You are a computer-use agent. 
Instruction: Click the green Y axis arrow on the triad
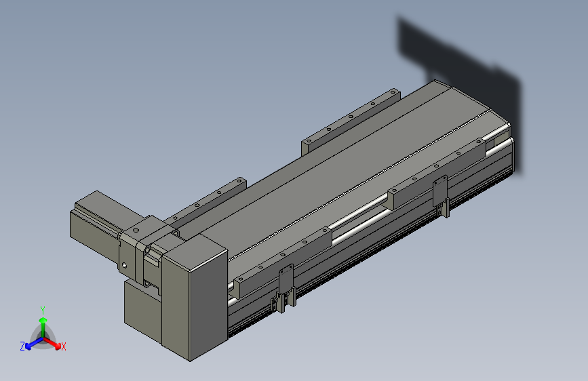(43, 326)
